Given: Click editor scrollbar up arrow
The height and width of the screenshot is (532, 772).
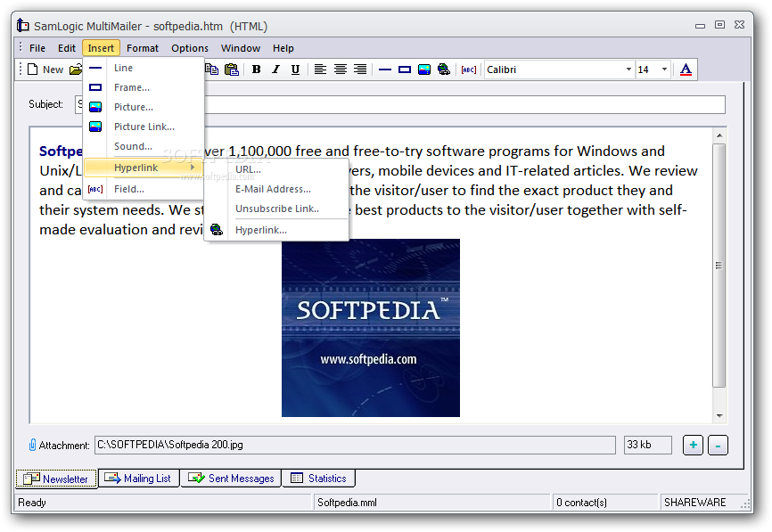Looking at the screenshot, I should pyautogui.click(x=719, y=135).
